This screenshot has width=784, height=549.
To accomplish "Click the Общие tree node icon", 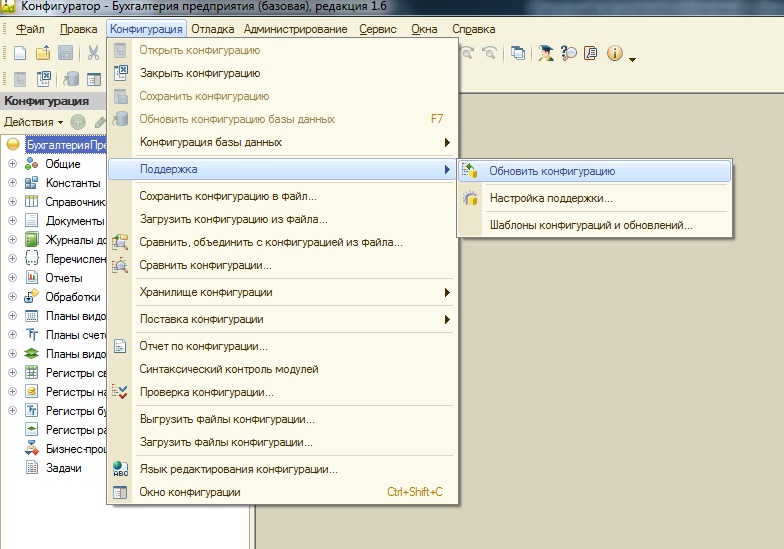I will [32, 164].
